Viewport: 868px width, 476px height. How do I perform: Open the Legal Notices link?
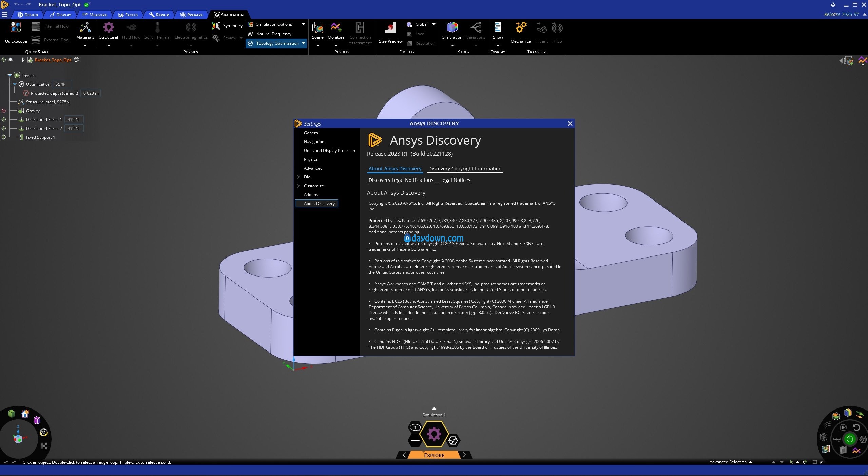[x=455, y=180]
